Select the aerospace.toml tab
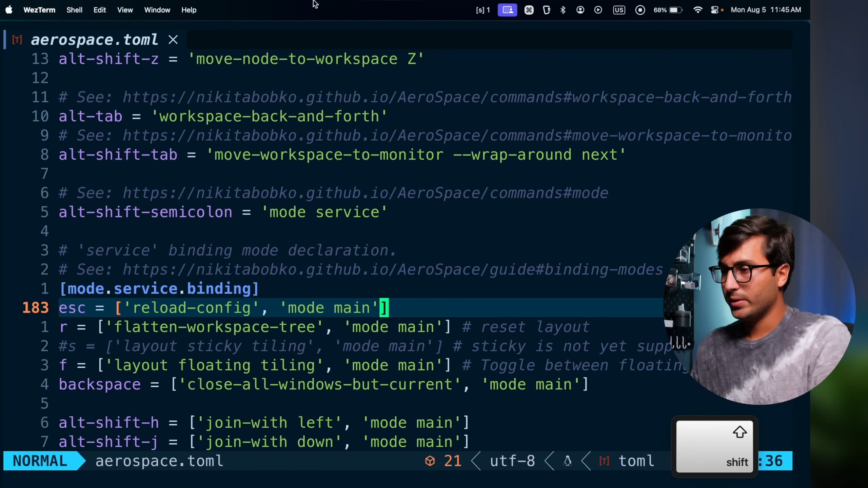The image size is (868, 488). point(94,40)
